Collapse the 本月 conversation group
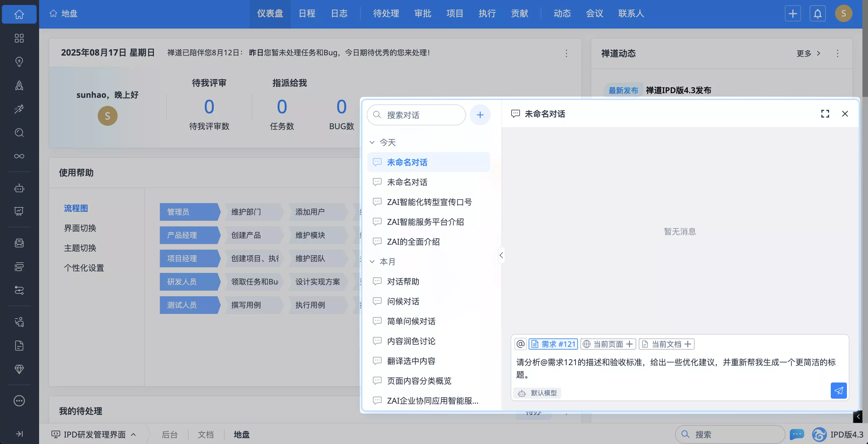The height and width of the screenshot is (444, 868). (372, 262)
